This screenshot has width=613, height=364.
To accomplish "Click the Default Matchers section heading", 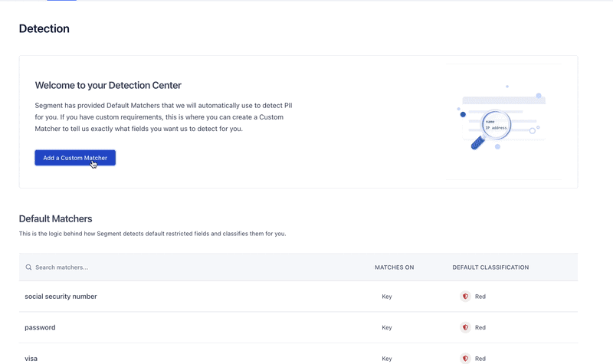I will point(55,218).
